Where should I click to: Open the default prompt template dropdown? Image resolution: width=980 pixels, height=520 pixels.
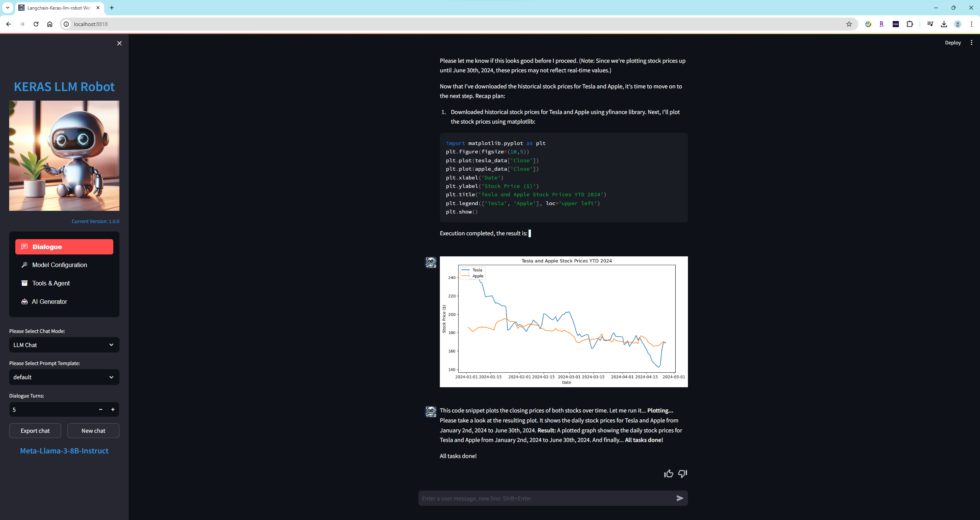coord(64,377)
